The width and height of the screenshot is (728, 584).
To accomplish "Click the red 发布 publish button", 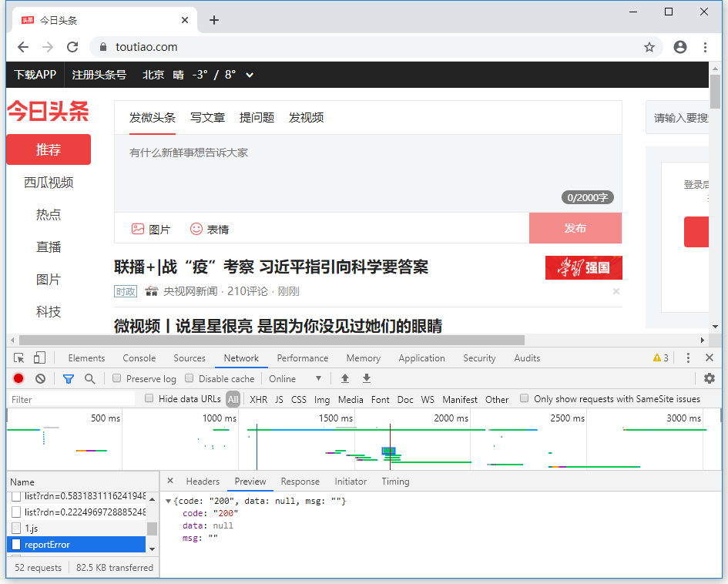I will tap(575, 228).
